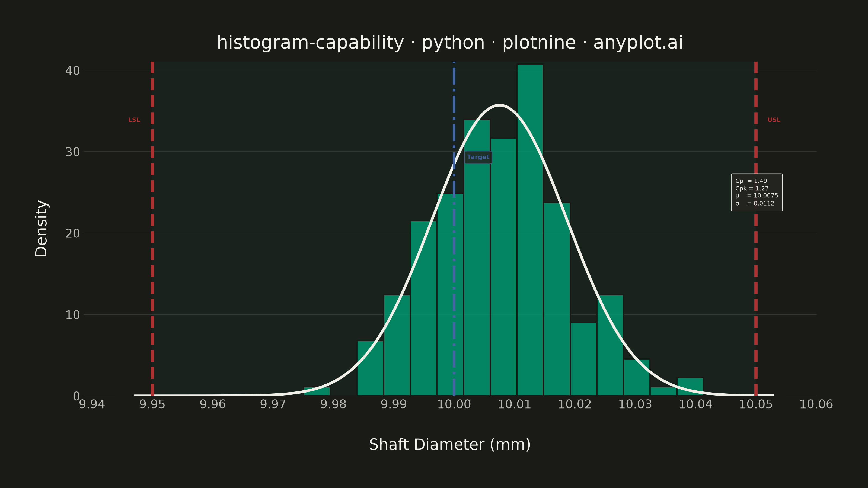Image resolution: width=868 pixels, height=488 pixels.
Task: Click the small bar near 9.98
Action: [317, 391]
